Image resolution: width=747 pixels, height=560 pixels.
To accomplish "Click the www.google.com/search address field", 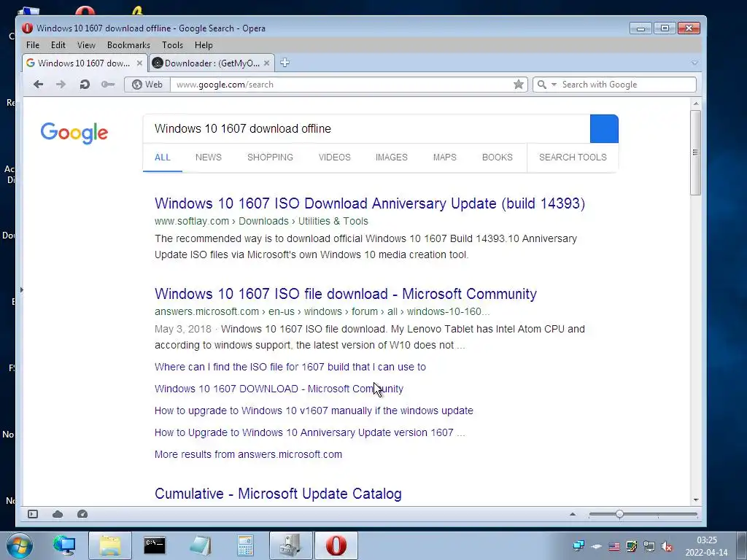I will (x=341, y=85).
